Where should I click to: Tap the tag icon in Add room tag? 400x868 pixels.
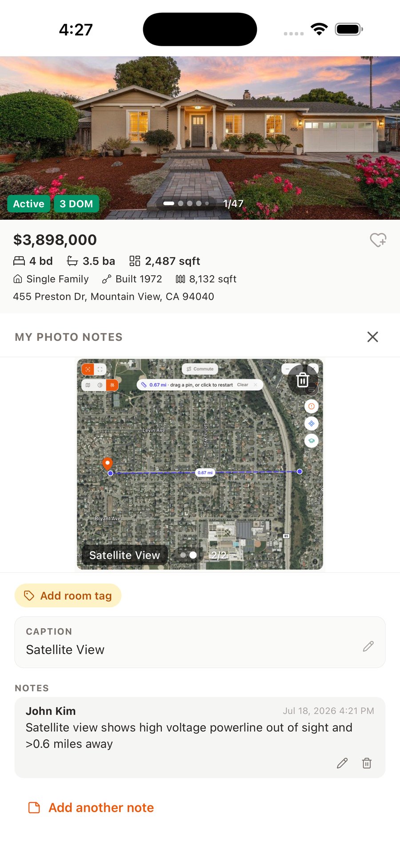[x=29, y=596]
